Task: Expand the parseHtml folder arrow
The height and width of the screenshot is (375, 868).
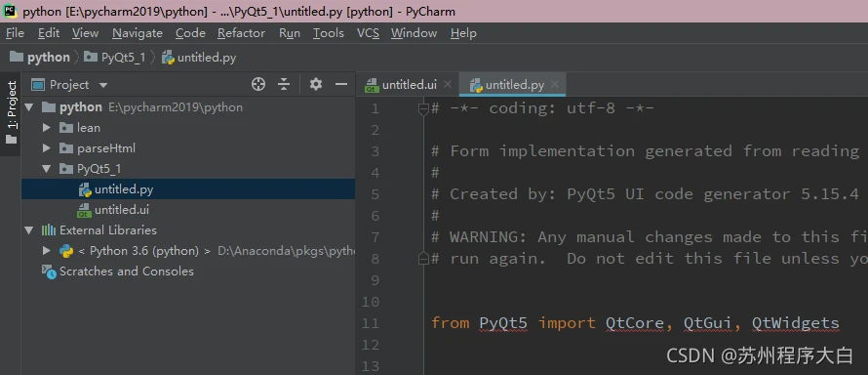Action: (47, 148)
